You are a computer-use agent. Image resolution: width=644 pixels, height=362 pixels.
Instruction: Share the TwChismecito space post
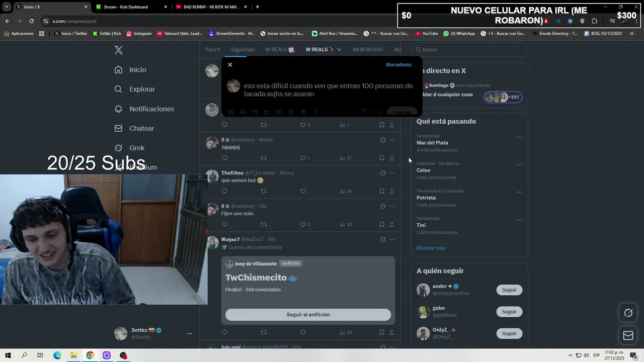click(392, 332)
